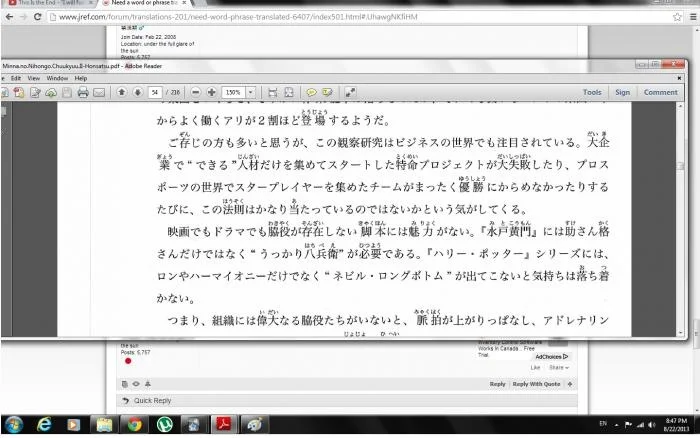Click the Quick Reply header
The image size is (700, 438).
[x=152, y=400]
